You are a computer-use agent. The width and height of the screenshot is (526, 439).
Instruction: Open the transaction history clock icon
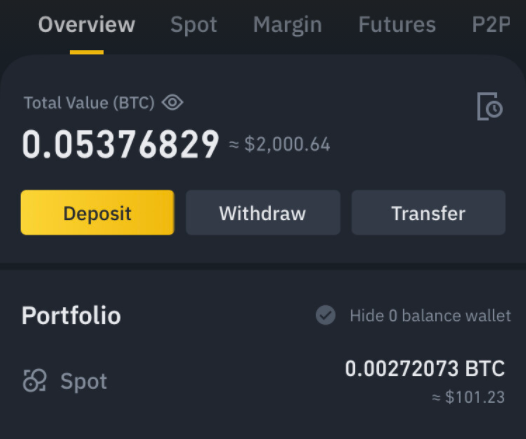tap(489, 106)
